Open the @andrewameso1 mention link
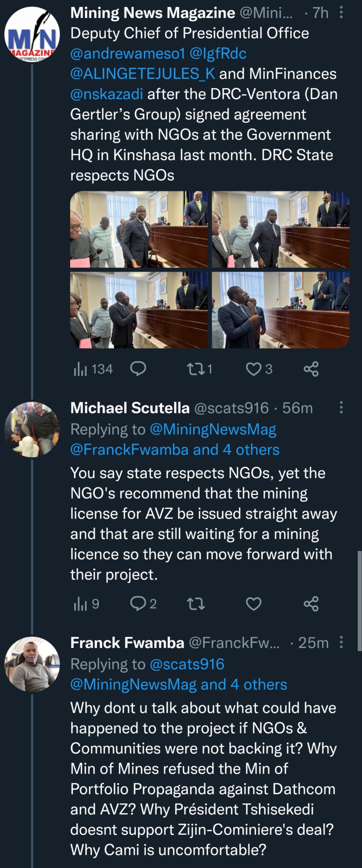Image resolution: width=362 pixels, height=868 pixels. (127, 53)
